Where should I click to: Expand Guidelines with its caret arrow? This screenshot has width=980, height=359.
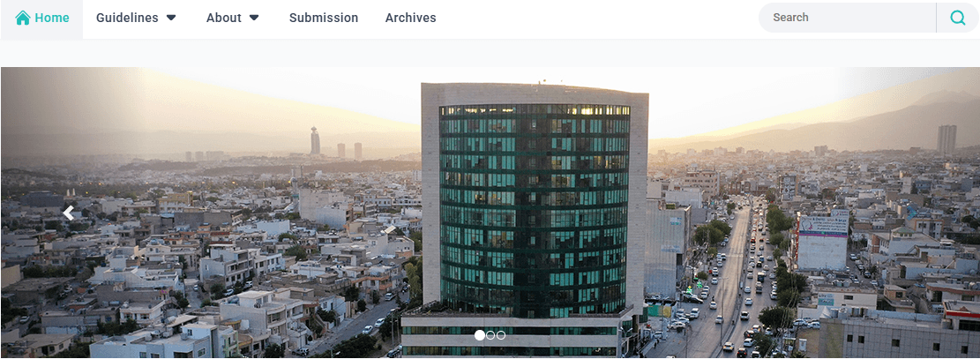(171, 19)
